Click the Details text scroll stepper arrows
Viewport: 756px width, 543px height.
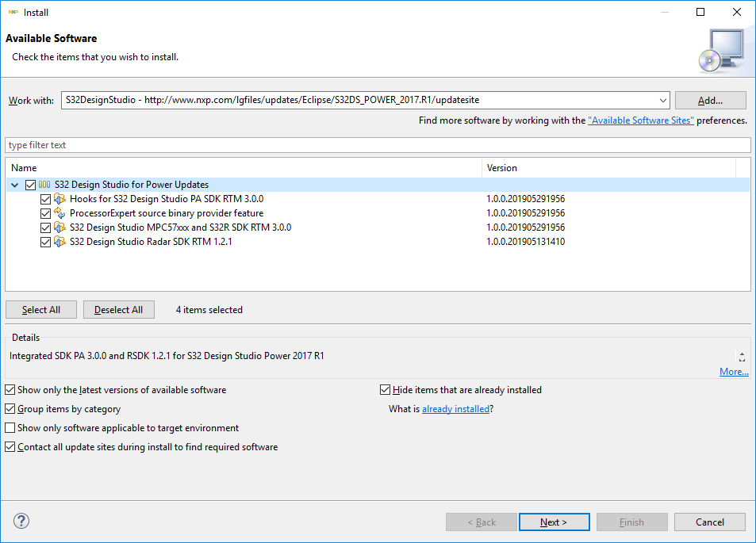coord(742,357)
